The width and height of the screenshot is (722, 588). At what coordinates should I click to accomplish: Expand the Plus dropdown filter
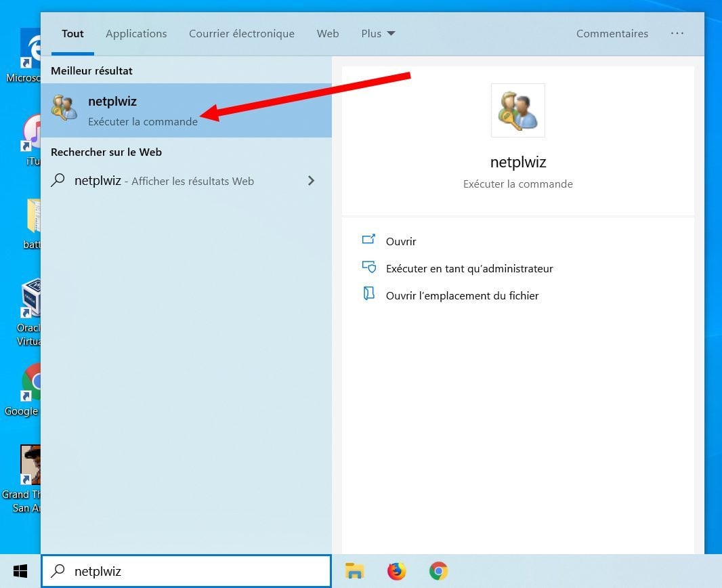point(378,33)
